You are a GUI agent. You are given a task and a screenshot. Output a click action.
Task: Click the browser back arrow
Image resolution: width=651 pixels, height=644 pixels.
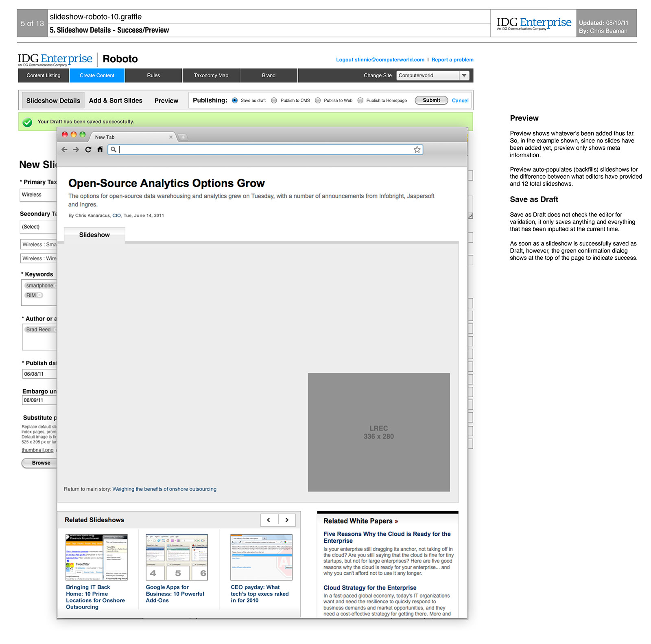pyautogui.click(x=64, y=149)
